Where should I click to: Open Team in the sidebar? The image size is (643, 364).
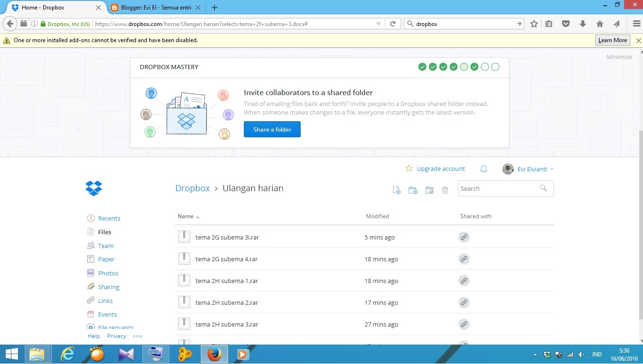(106, 246)
